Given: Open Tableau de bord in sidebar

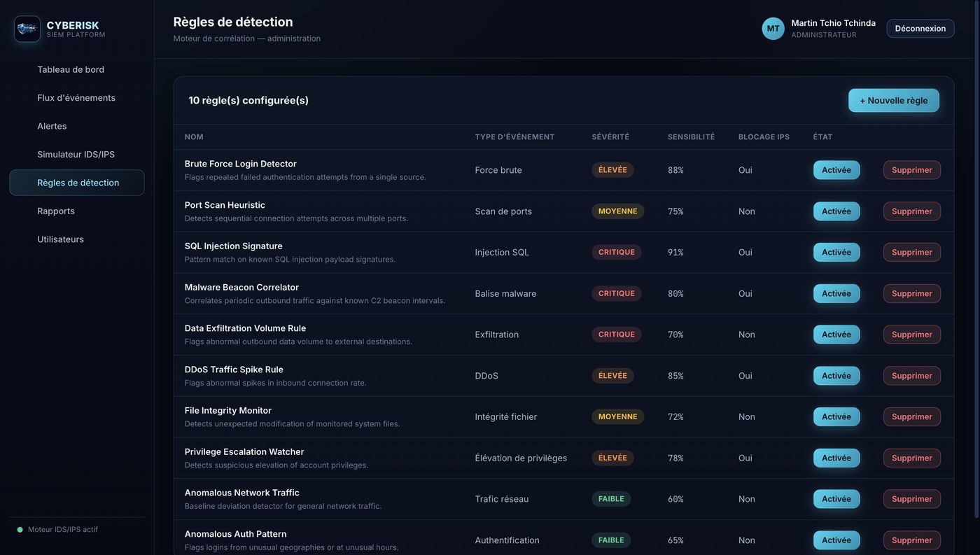Looking at the screenshot, I should 77,69.
